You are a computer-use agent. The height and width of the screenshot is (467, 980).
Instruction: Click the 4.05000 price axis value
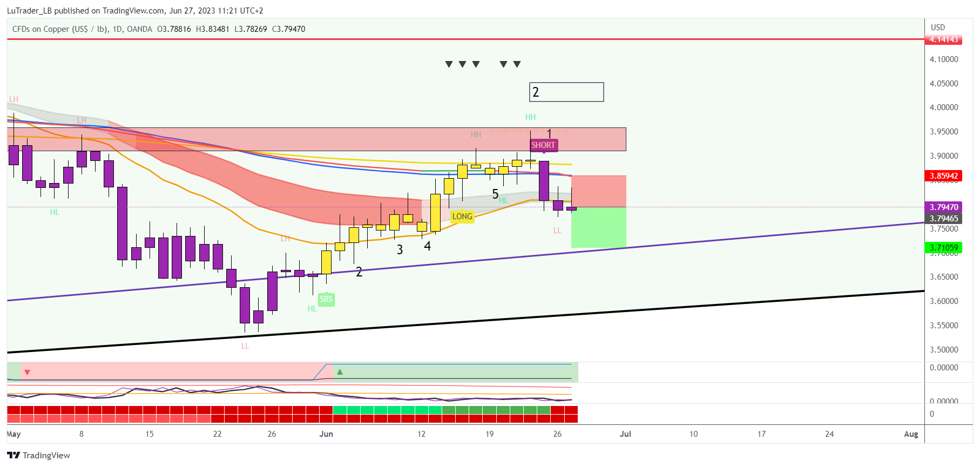[944, 84]
